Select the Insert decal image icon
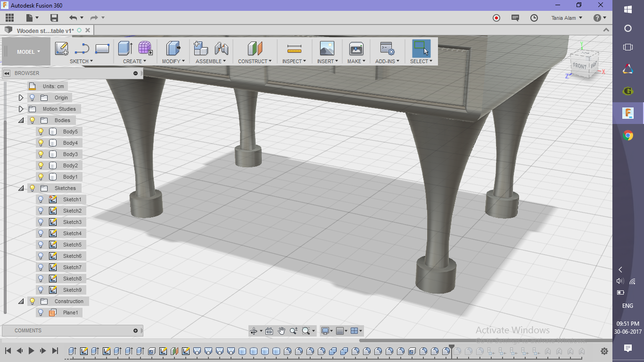The width and height of the screenshot is (644, 362). [x=327, y=49]
